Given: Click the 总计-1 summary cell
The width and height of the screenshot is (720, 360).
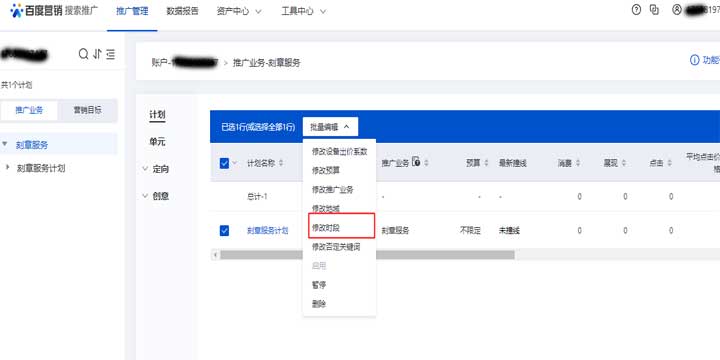Looking at the screenshot, I should tap(257, 197).
